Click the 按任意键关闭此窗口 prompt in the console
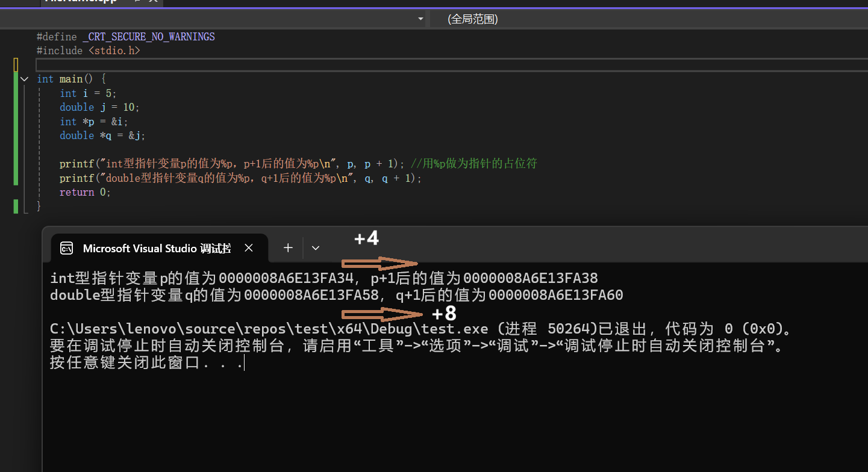This screenshot has height=472, width=868. [x=145, y=363]
